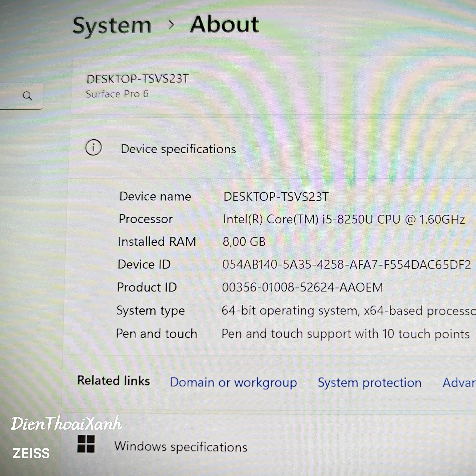Select the Product ID 00356-01008-52624-AAOEM
476x476 pixels.
tap(302, 287)
